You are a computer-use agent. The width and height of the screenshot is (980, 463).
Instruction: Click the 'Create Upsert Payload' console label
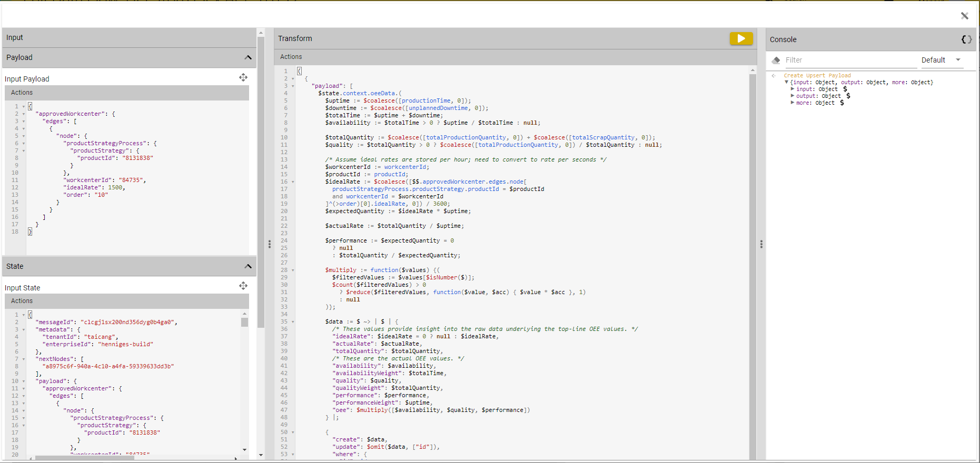(817, 76)
